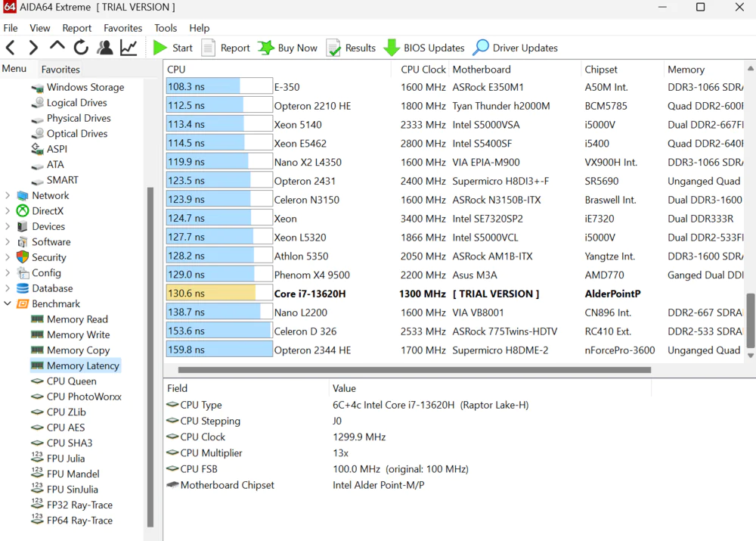Collapse the Benchmark tree node
Viewport: 756px width, 541px height.
8,303
